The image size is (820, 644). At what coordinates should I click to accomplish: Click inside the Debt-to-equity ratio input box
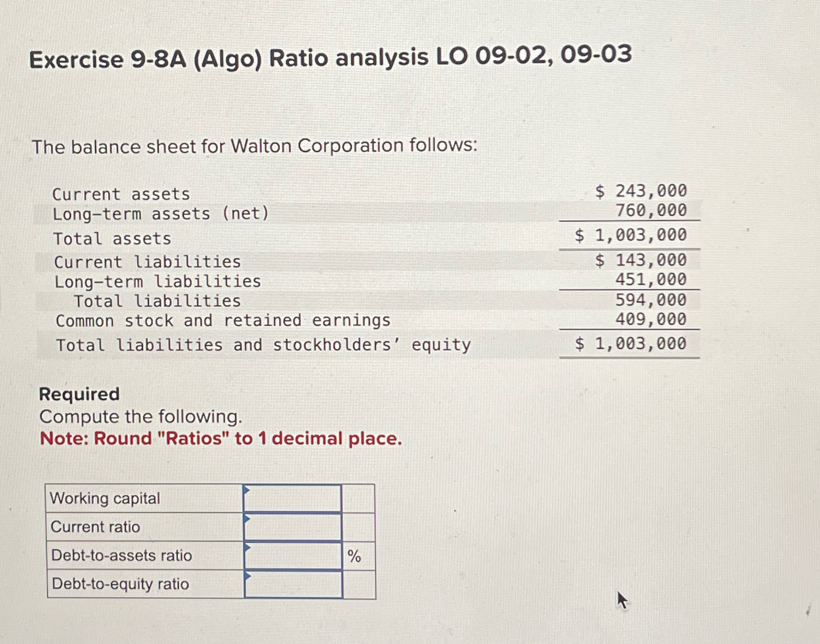(x=293, y=584)
